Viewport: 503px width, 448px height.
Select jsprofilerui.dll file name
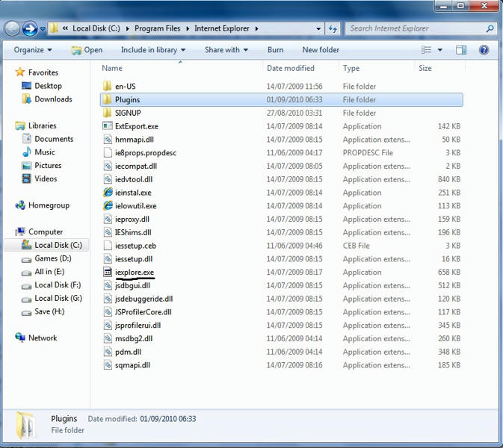point(138,326)
